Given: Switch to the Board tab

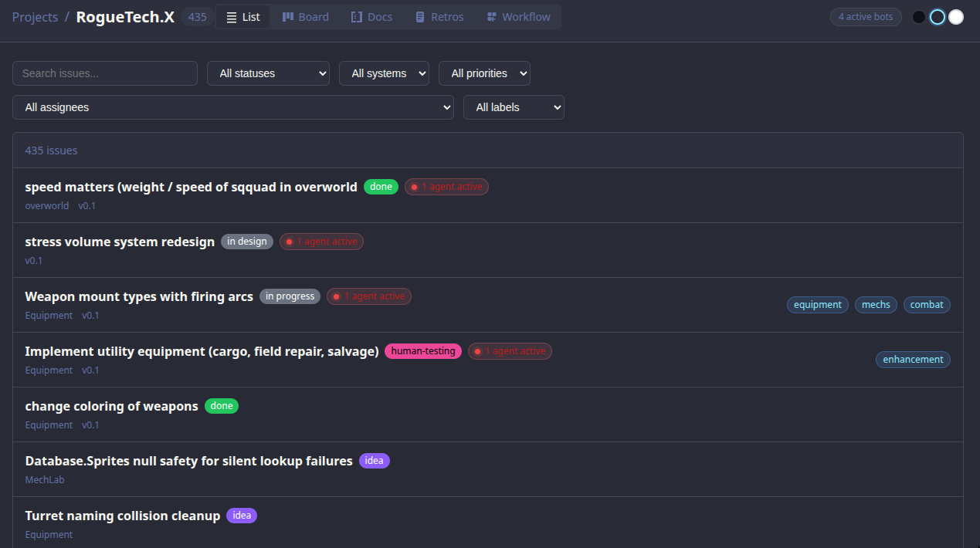Looking at the screenshot, I should tap(305, 17).
